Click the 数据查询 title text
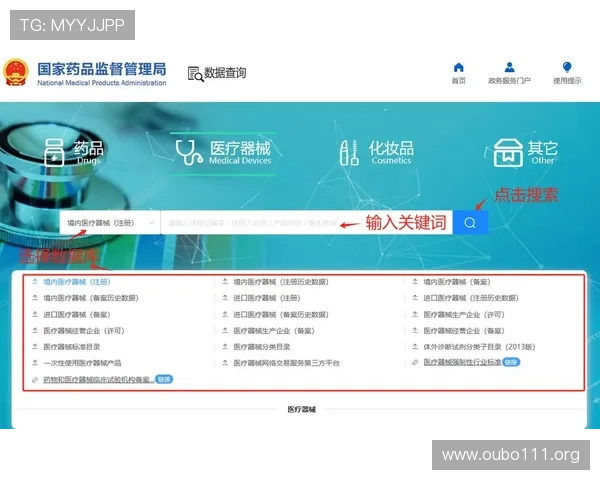Screen dimensions: 600x480 point(225,73)
